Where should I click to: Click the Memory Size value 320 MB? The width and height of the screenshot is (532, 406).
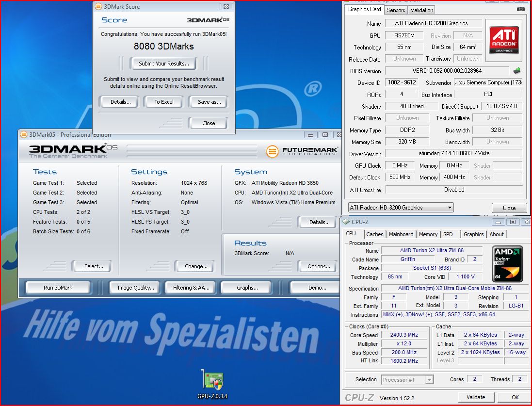(407, 142)
